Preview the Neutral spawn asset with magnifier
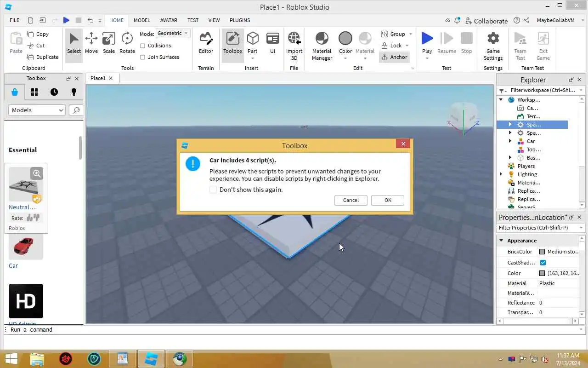 [37, 173]
